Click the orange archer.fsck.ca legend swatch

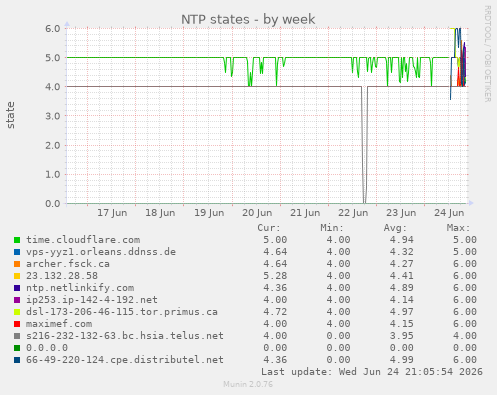coord(17,264)
